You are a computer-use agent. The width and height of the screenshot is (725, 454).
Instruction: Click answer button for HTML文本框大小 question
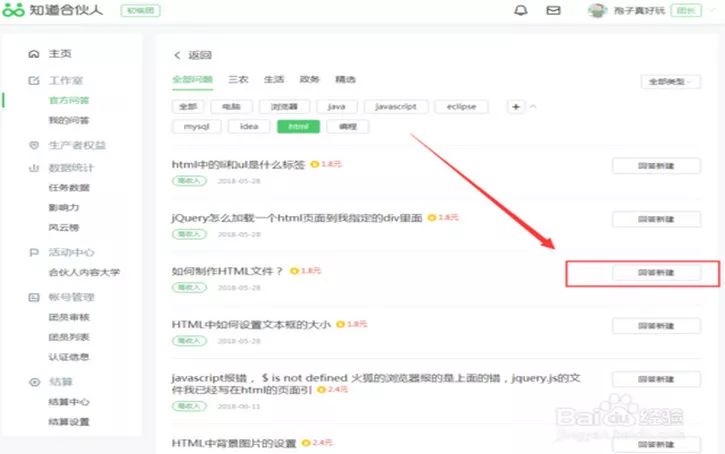tap(656, 326)
